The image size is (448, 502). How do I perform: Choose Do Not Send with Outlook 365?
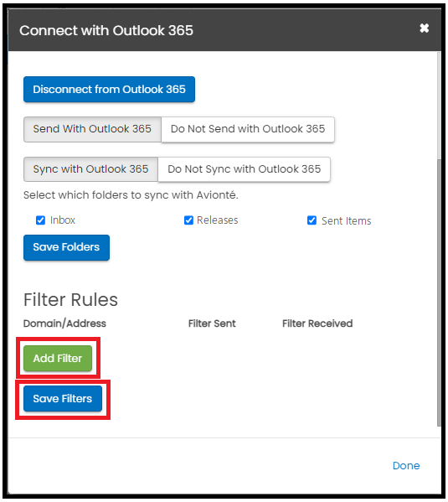click(x=248, y=129)
